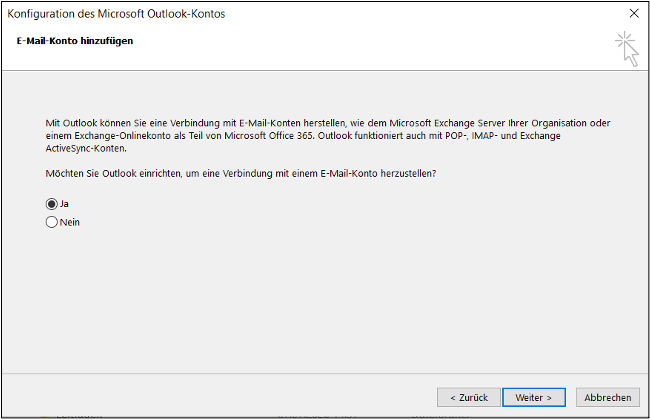Click the wizard cursor icon in header

pos(627,47)
